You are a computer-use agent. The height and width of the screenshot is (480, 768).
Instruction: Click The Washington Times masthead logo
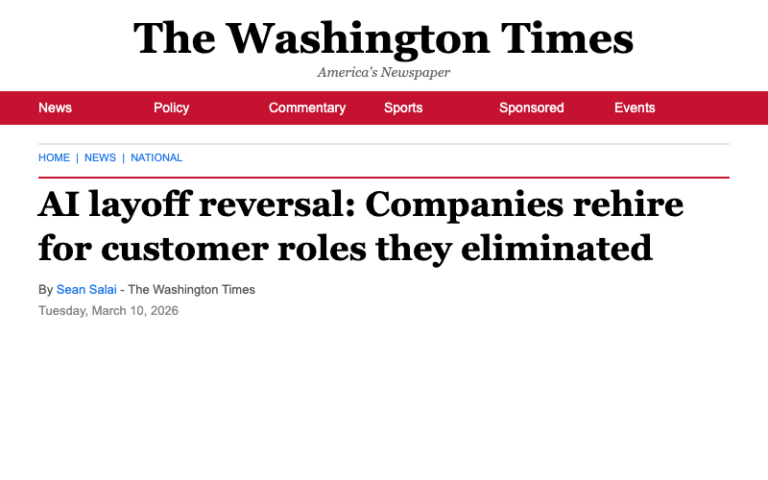pyautogui.click(x=384, y=39)
